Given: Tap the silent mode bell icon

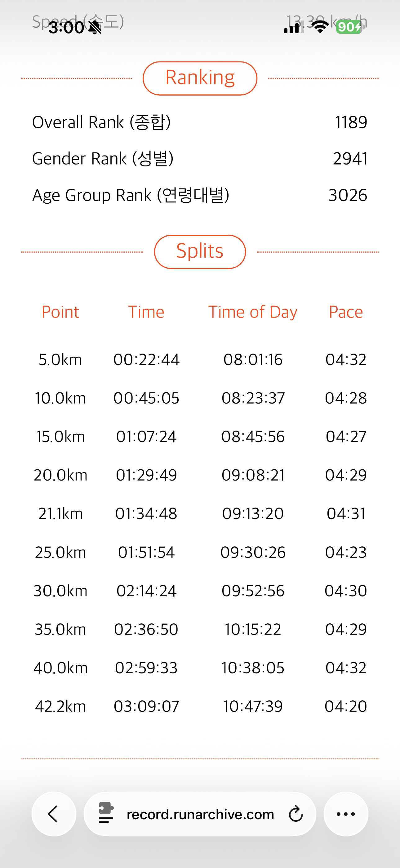Looking at the screenshot, I should point(95,27).
